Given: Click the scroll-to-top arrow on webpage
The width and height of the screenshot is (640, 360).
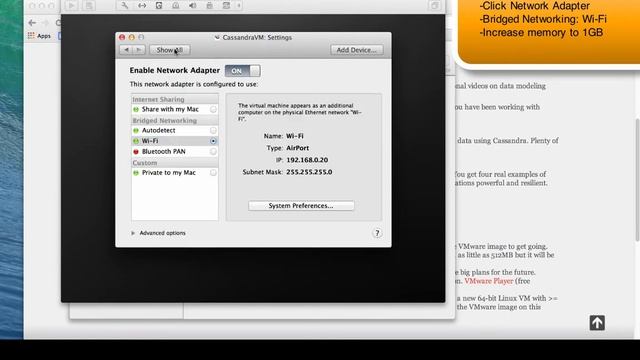Looking at the screenshot, I should tap(597, 322).
